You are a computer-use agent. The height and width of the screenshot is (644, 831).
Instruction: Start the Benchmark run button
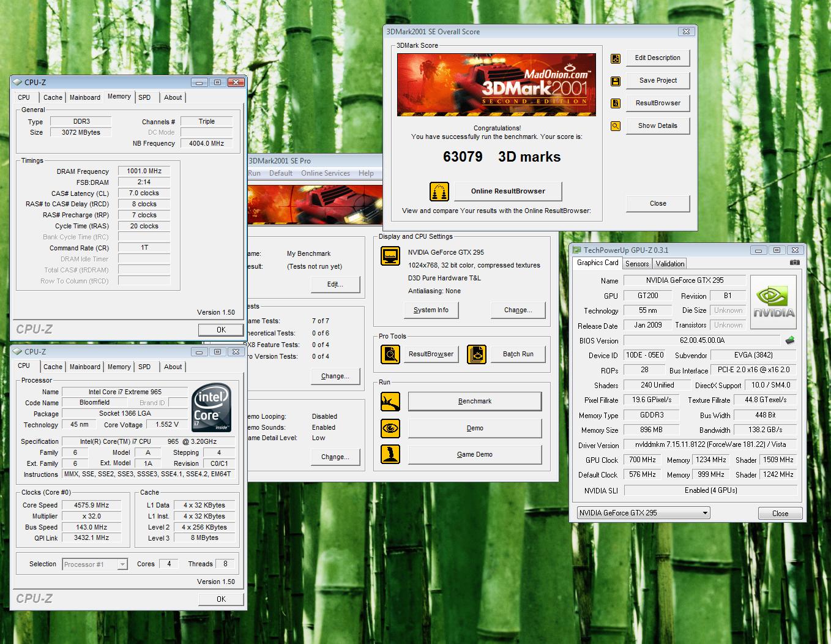click(475, 402)
